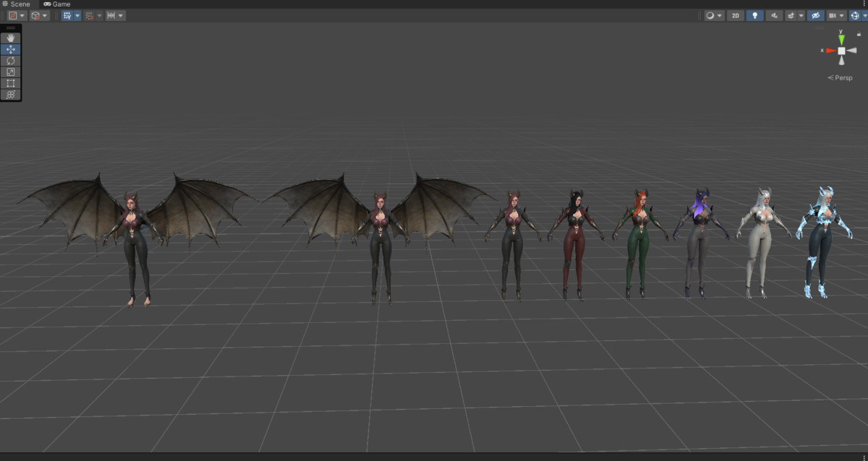Open the handle rotation dropdown arrow
The width and height of the screenshot is (868, 461).
(45, 15)
